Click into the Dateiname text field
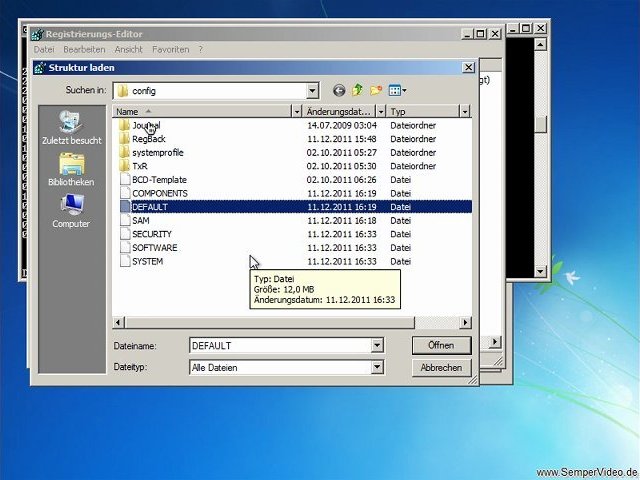Viewport: 640px width, 480px height. (x=279, y=345)
